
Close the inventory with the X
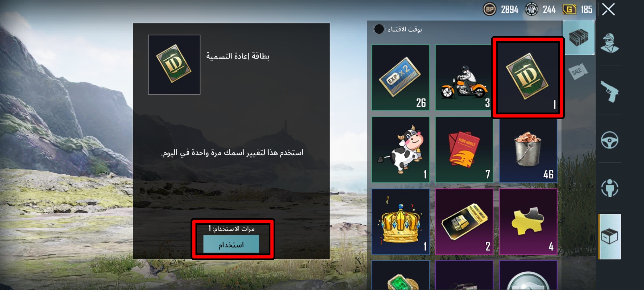point(608,10)
